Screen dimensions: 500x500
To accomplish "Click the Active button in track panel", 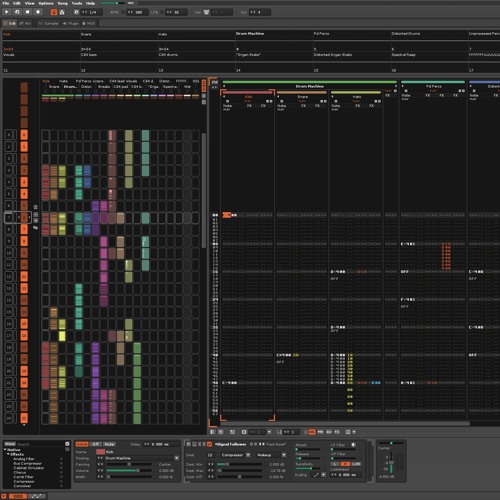I will (82, 444).
